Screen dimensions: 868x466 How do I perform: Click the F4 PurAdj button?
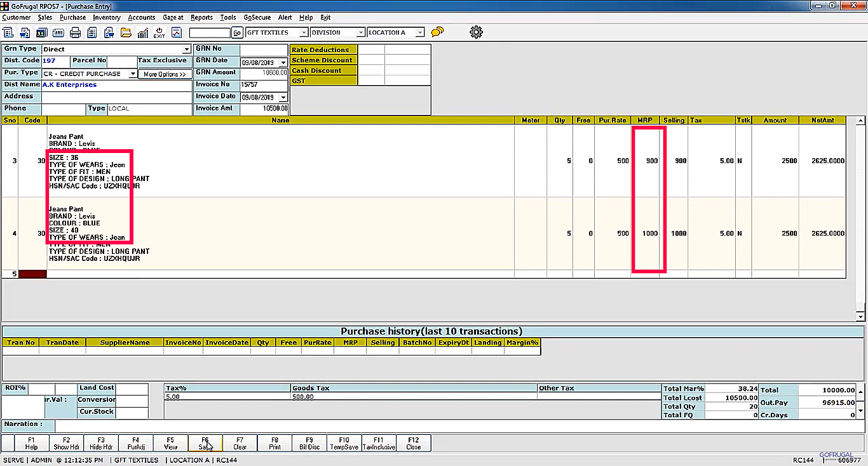(136, 443)
